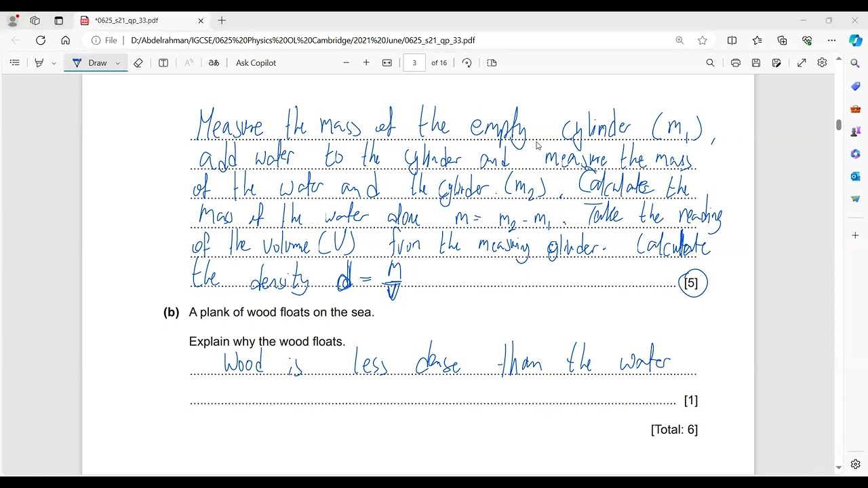The height and width of the screenshot is (488, 868).
Task: Open sidebar Microsoft 365 icon
Action: (x=855, y=154)
